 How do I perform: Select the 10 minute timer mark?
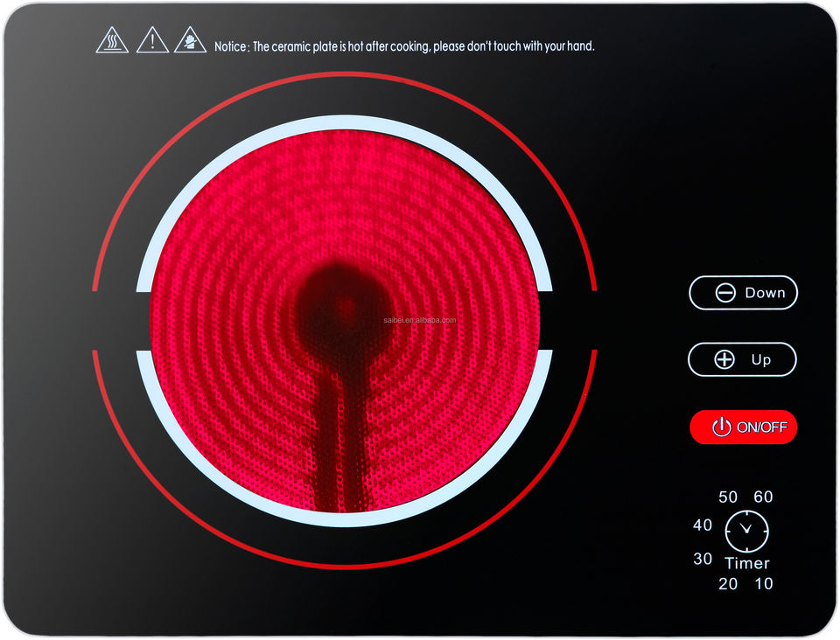coord(764,584)
